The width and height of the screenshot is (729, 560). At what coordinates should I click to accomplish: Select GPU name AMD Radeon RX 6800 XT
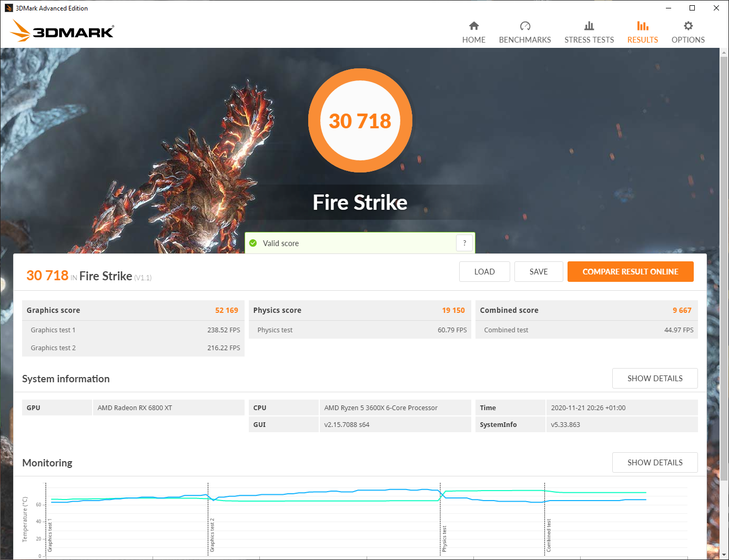click(135, 408)
